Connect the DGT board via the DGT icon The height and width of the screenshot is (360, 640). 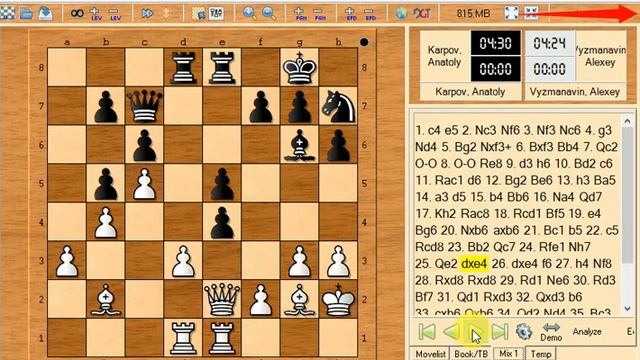(x=422, y=13)
